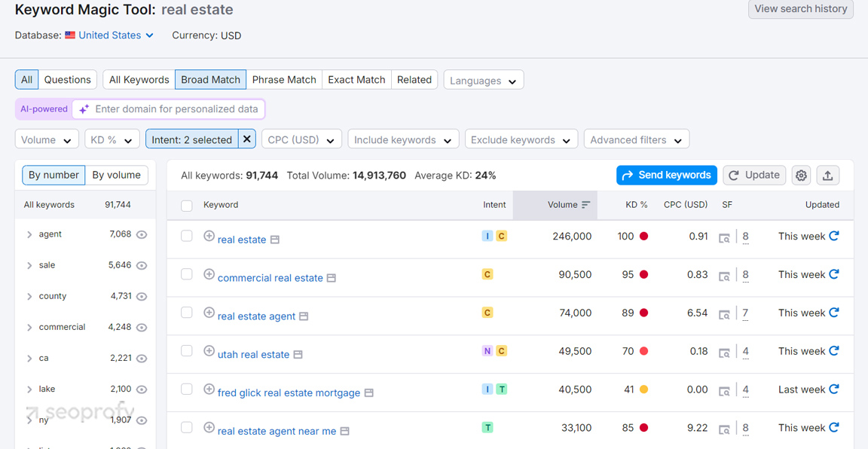Clear the Intent filter with X
The width and height of the screenshot is (868, 449).
[247, 139]
